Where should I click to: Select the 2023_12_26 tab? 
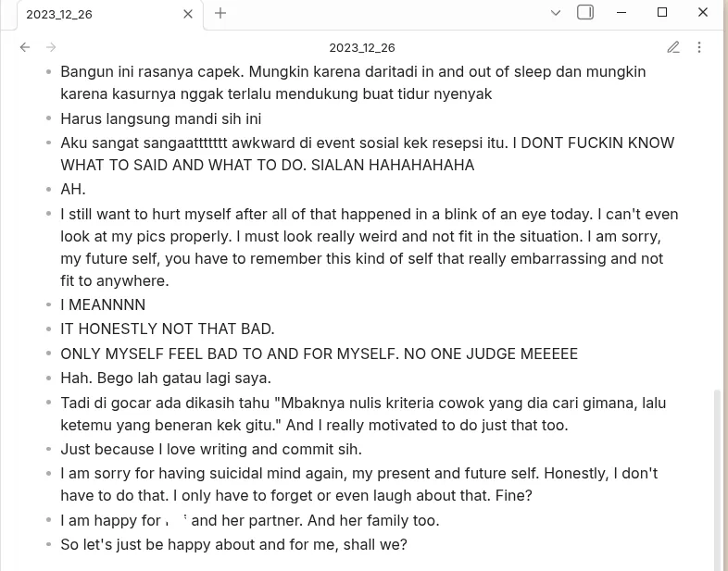pyautogui.click(x=93, y=14)
